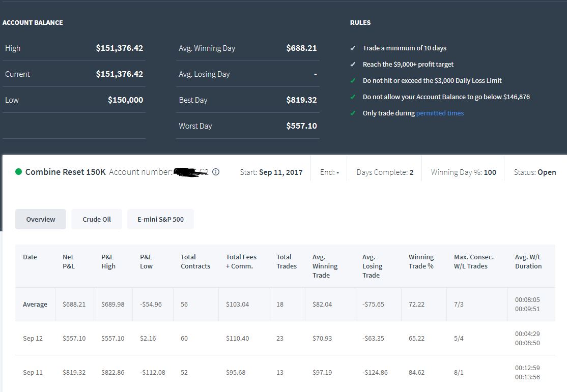Switch to the Crude Oil tab
The image size is (567, 392).
(97, 219)
